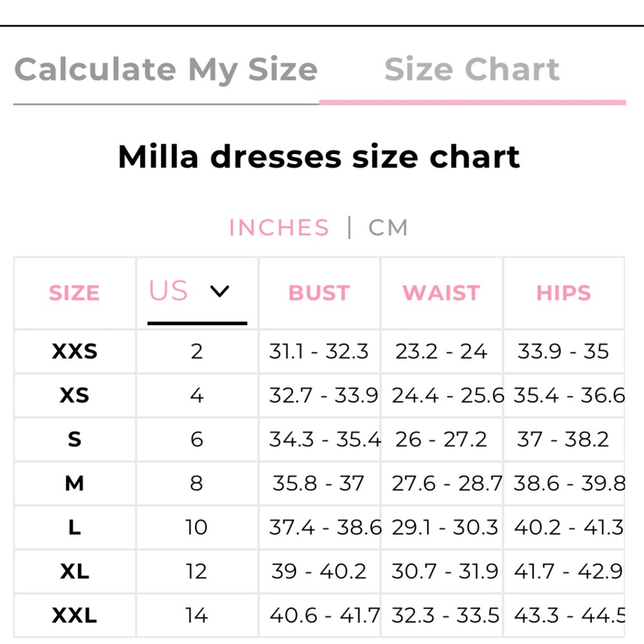This screenshot has height=644, width=644.
Task: Click the WAIST column header
Action: (x=441, y=293)
